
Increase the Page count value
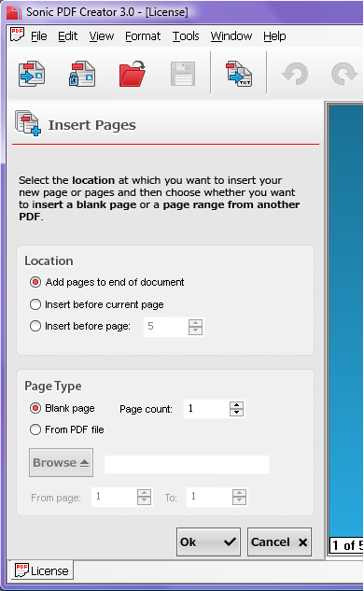(x=237, y=405)
